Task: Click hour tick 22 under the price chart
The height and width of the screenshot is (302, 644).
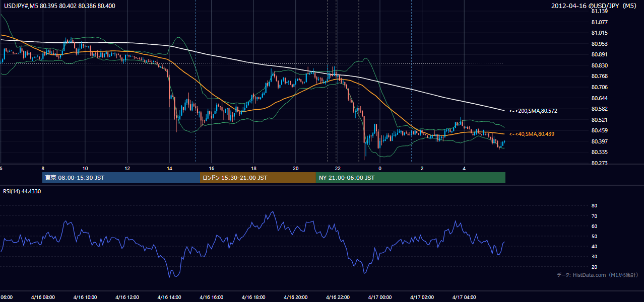Action: point(338,168)
